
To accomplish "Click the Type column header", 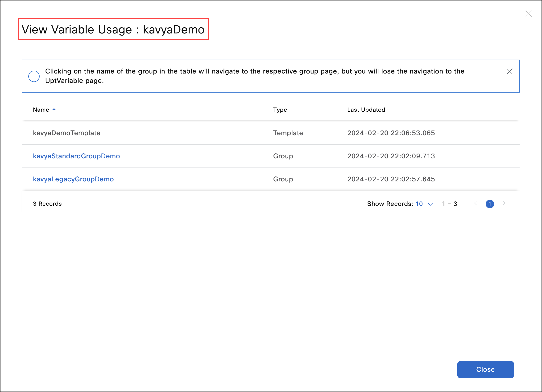I will coord(280,110).
